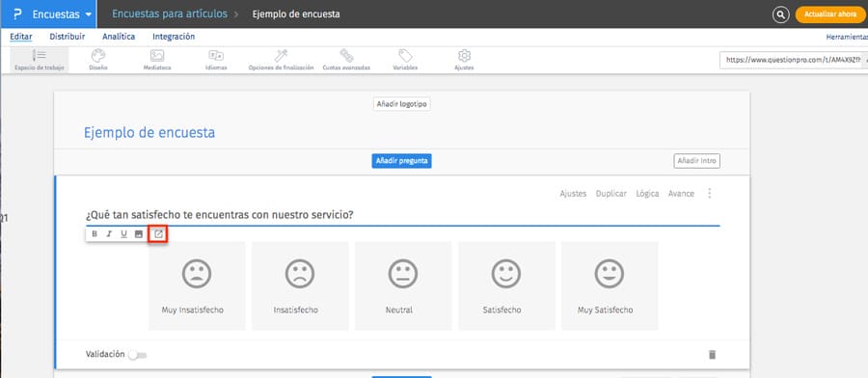Open the question's Ajustes link
868x378 pixels.
573,194
